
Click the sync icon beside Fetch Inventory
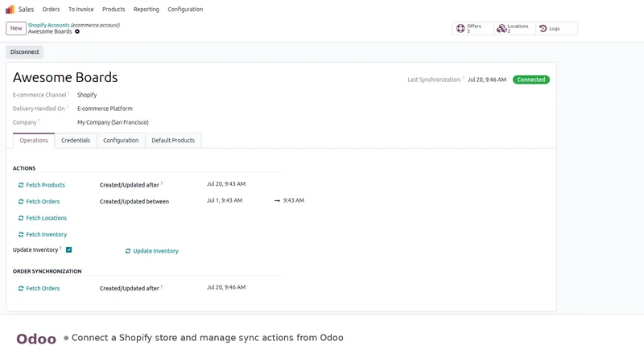coord(21,234)
